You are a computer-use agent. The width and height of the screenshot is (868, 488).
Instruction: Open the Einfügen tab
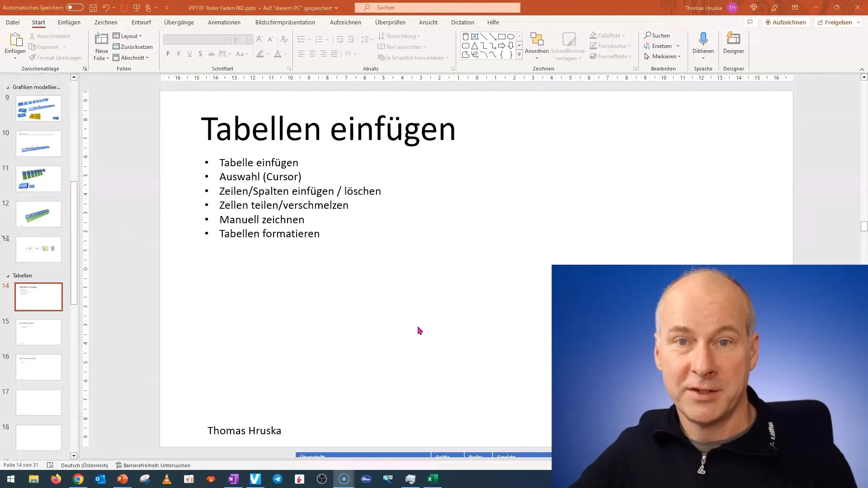[x=69, y=22]
